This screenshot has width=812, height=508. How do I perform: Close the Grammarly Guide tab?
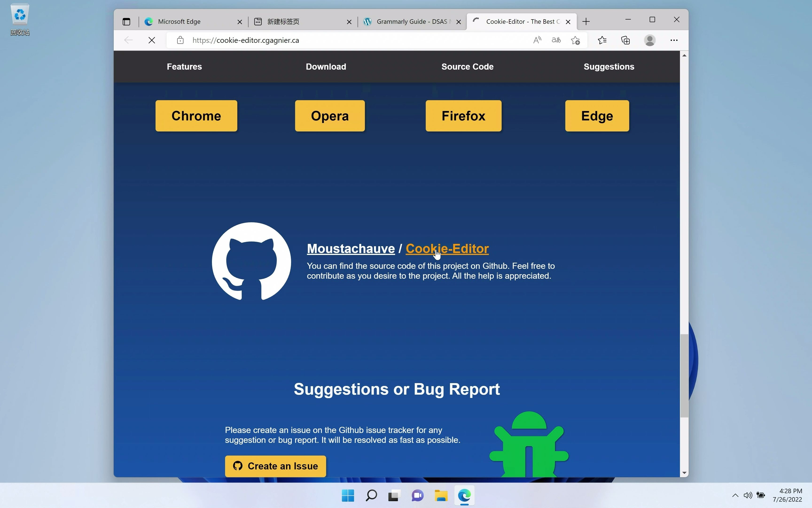(459, 22)
